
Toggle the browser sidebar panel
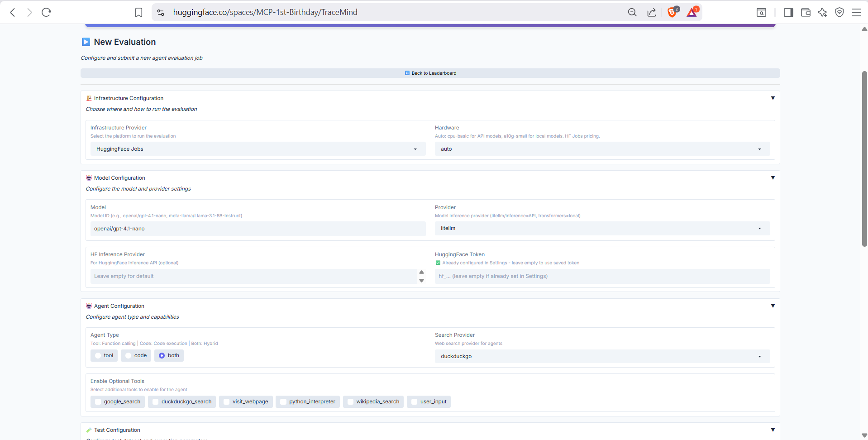tap(788, 12)
